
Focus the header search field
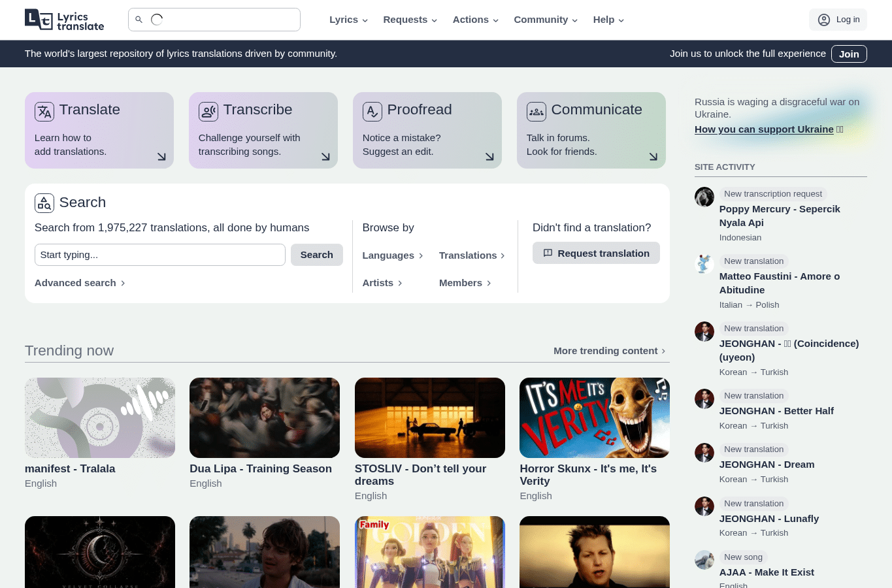[214, 20]
